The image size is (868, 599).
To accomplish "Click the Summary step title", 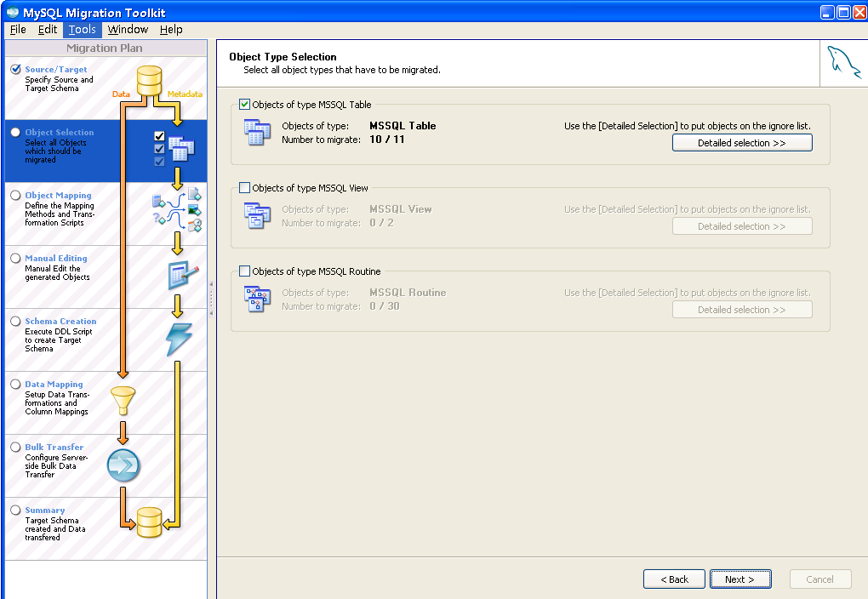I will (45, 510).
